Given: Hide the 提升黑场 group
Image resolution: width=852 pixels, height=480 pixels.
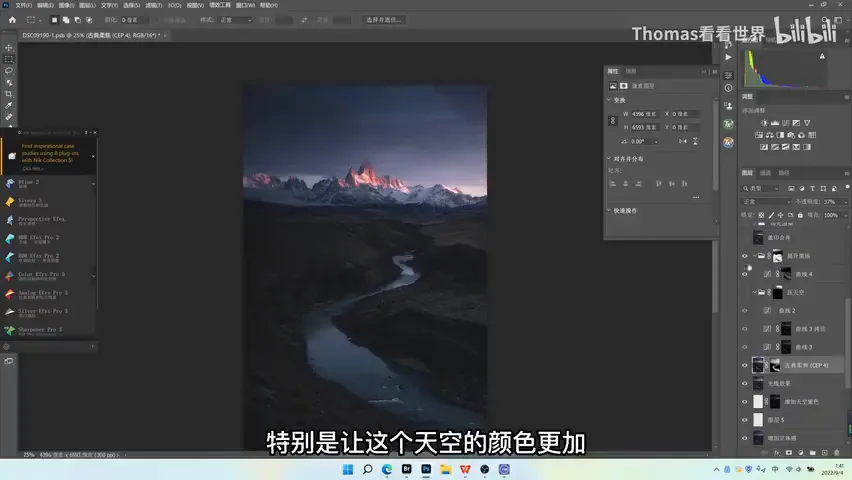Looking at the screenshot, I should click(745, 256).
